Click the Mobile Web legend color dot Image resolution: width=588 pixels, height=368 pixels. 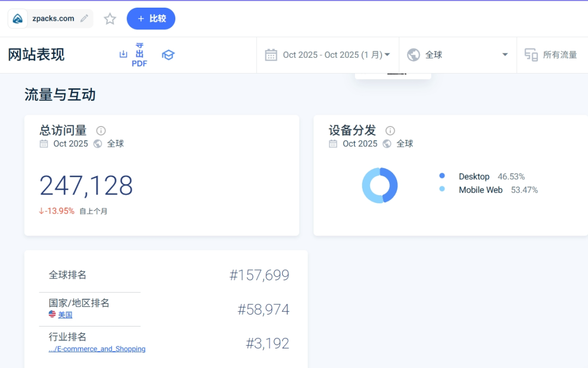click(442, 189)
